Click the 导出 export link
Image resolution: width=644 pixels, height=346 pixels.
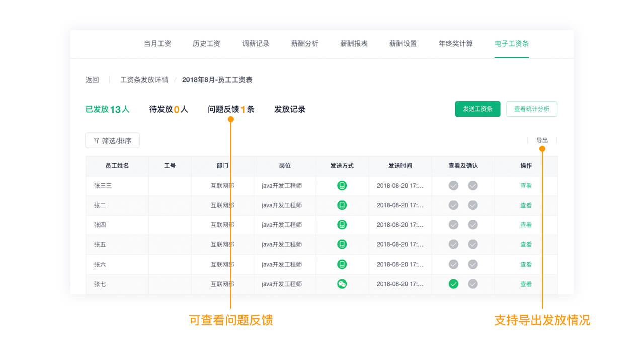coord(542,140)
